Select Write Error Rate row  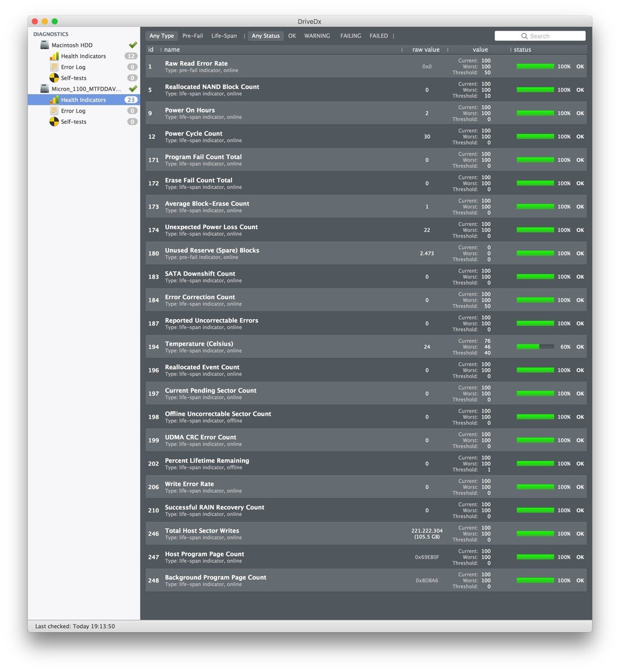click(x=366, y=487)
